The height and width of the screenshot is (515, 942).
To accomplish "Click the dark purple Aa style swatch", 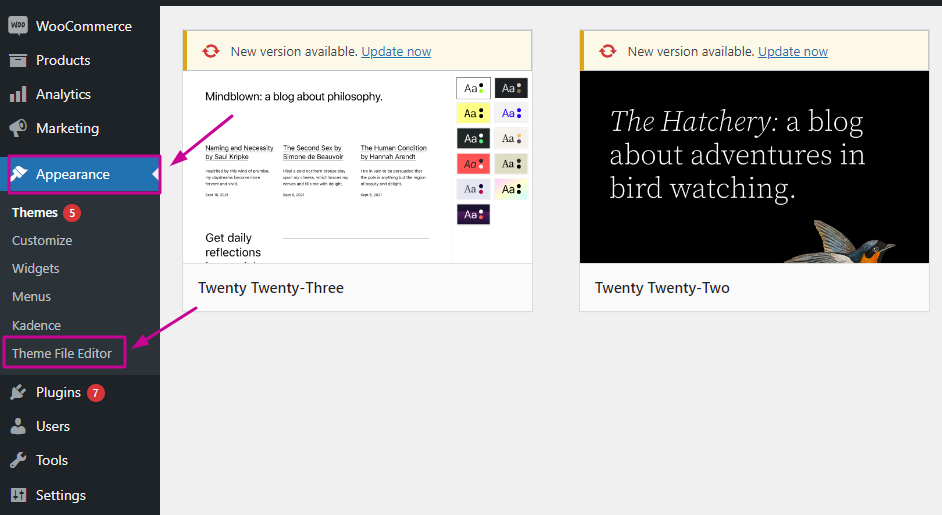I will (473, 214).
